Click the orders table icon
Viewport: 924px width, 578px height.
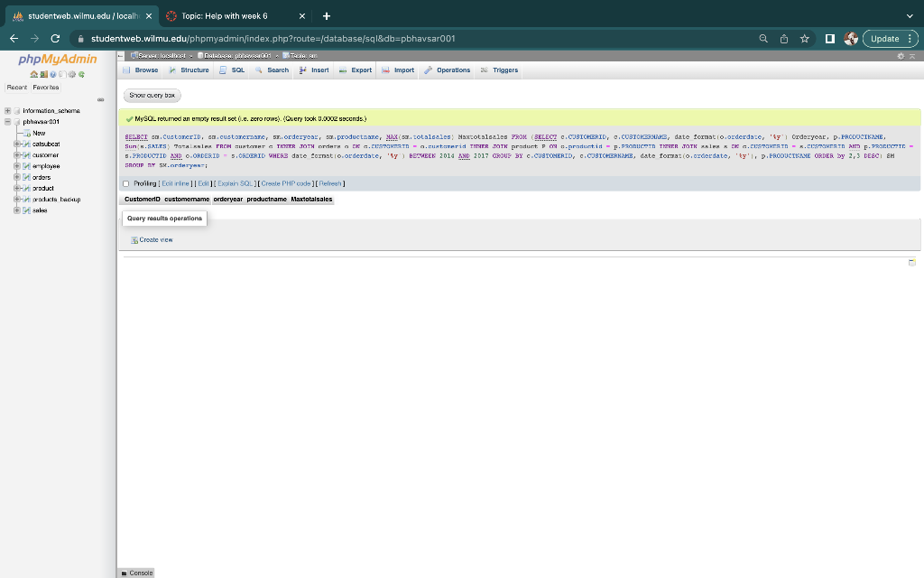(26, 178)
